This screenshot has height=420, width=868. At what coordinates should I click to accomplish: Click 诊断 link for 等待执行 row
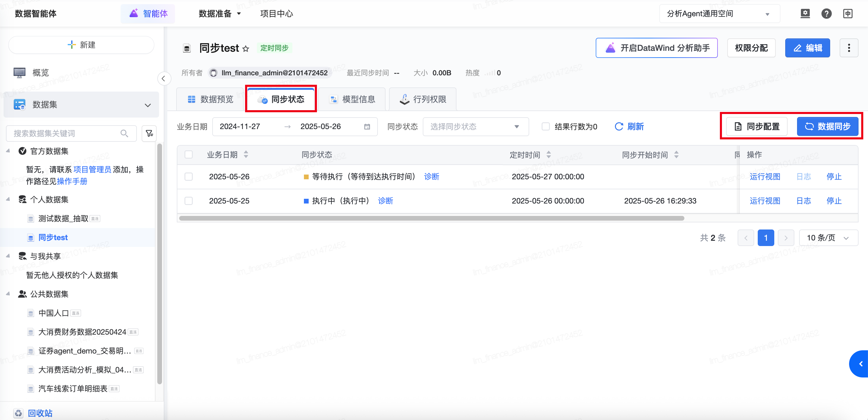(x=432, y=177)
